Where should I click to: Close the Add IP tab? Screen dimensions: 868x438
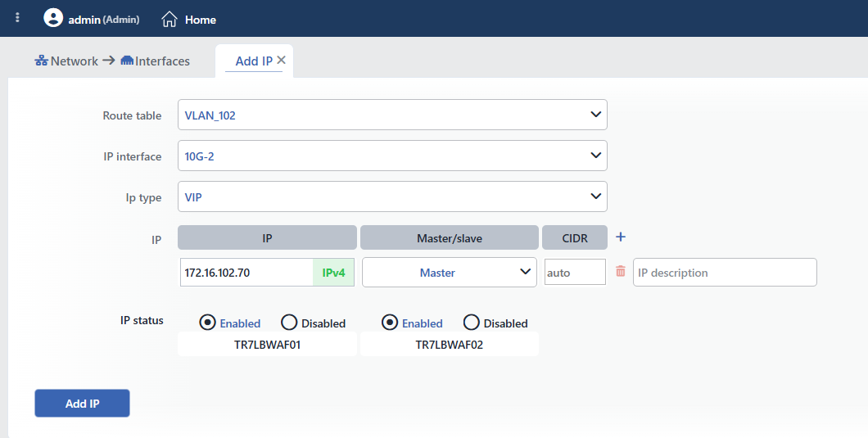point(281,61)
